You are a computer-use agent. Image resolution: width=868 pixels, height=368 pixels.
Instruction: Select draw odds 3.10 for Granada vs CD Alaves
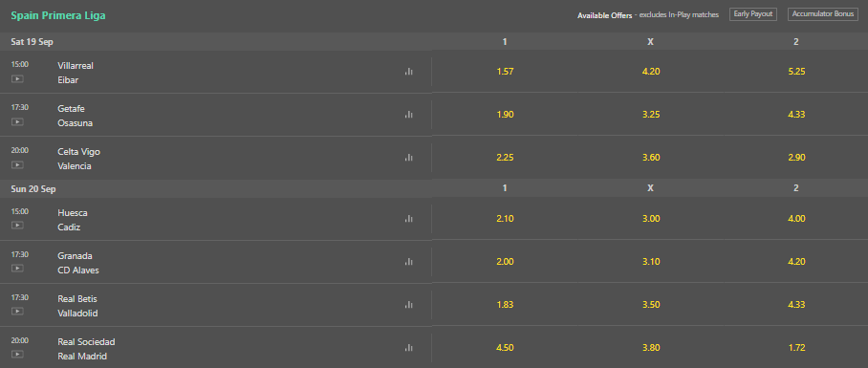(650, 262)
